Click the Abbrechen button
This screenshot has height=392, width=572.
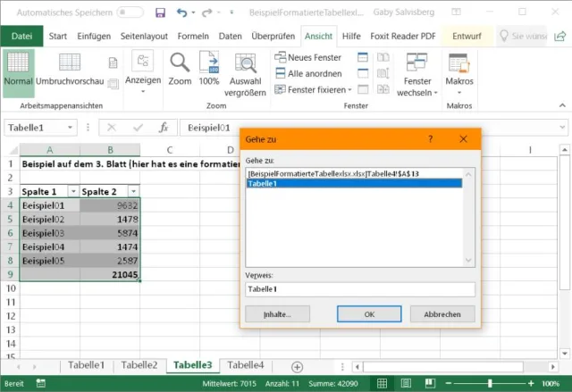tap(442, 314)
